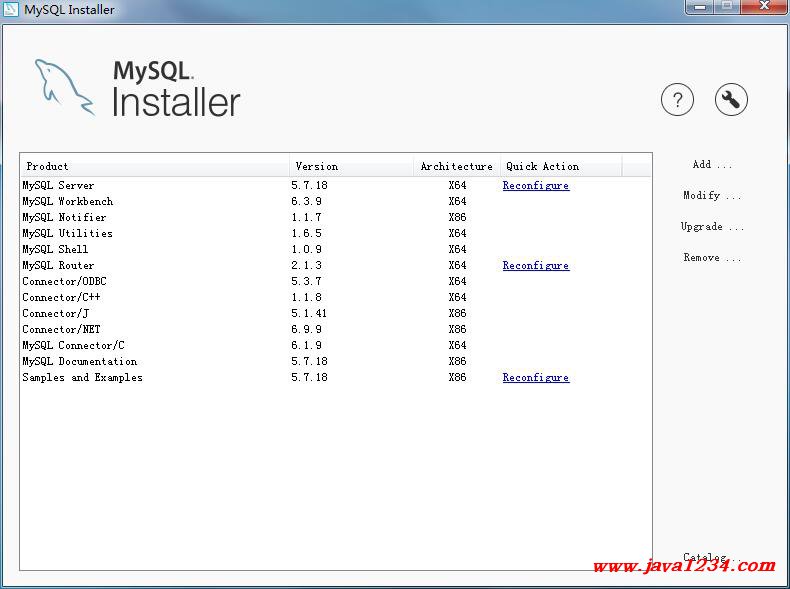Open the help question mark icon
Screen dimensions: 790x589
pyautogui.click(x=677, y=100)
